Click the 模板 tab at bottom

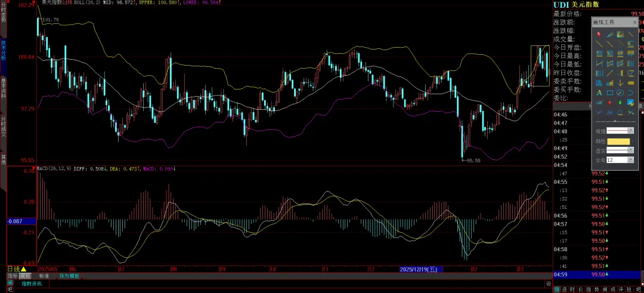coord(26,276)
